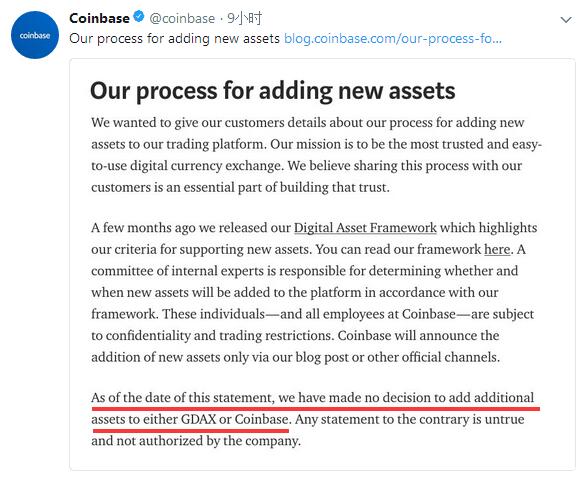This screenshot has width=585, height=478.
Task: Click the underlined "here" framework link
Action: click(x=497, y=249)
